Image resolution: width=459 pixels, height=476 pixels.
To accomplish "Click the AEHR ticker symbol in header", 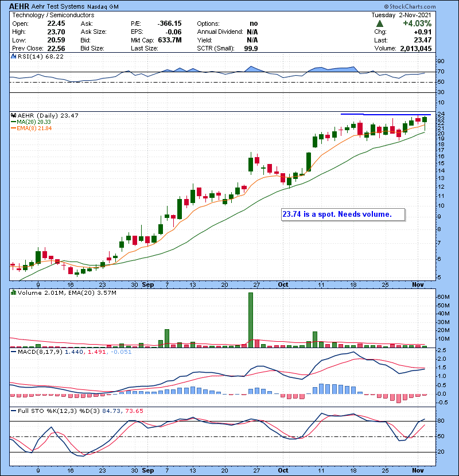I will click(x=19, y=6).
